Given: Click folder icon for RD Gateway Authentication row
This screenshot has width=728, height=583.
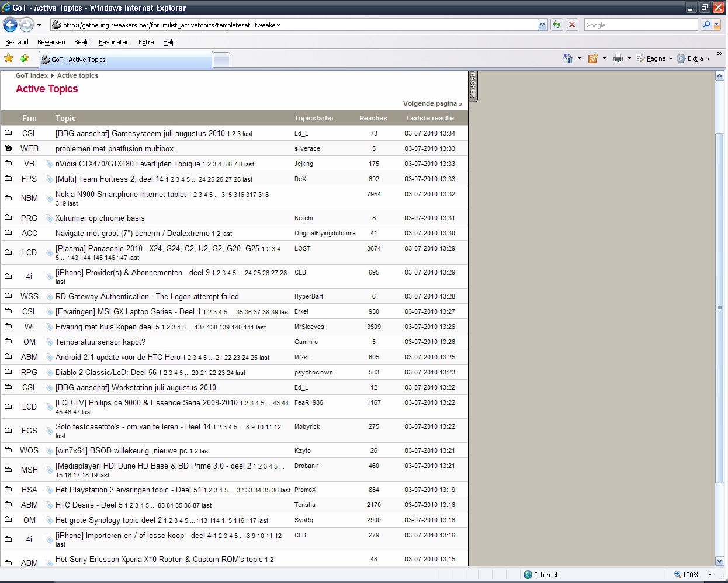Looking at the screenshot, I should pos(8,296).
